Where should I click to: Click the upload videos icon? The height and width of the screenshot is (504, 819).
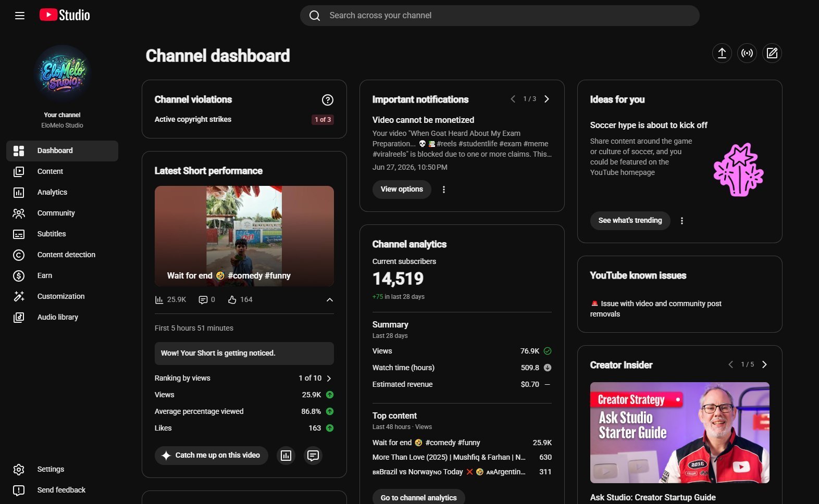pos(722,53)
